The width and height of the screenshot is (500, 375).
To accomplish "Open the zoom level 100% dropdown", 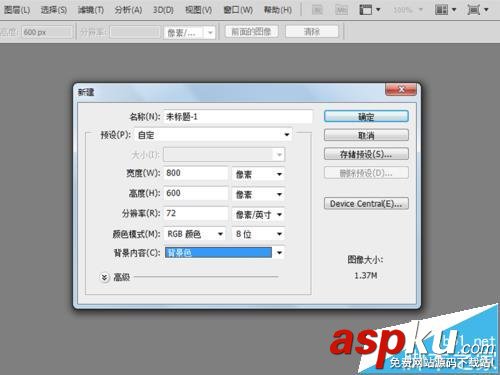I will pyautogui.click(x=408, y=10).
